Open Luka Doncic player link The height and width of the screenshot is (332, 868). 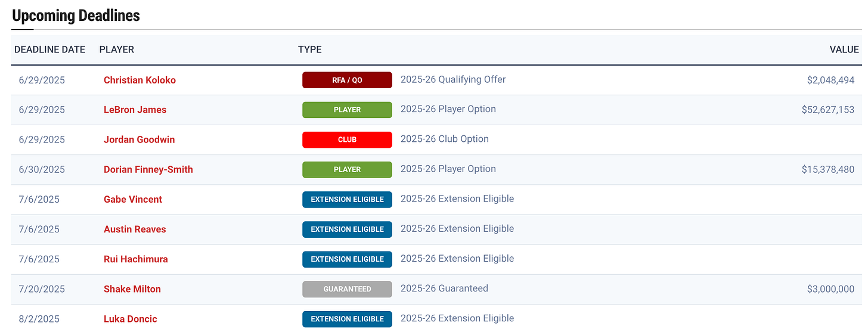tap(130, 319)
